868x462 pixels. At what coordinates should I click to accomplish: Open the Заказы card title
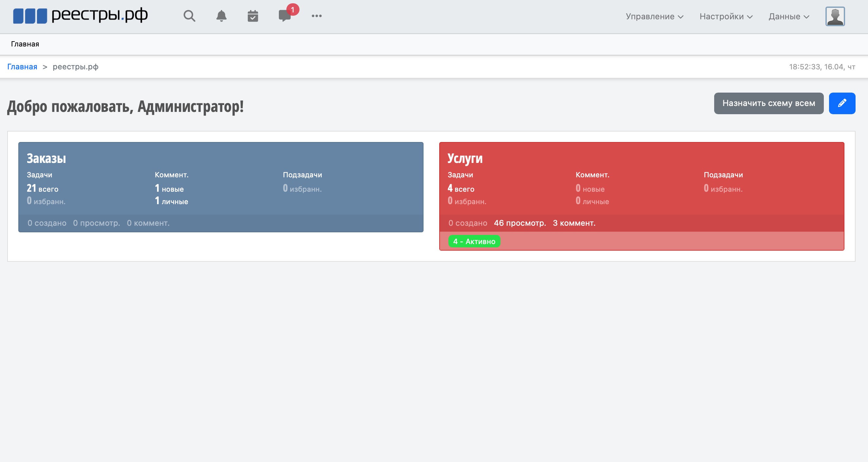(46, 158)
